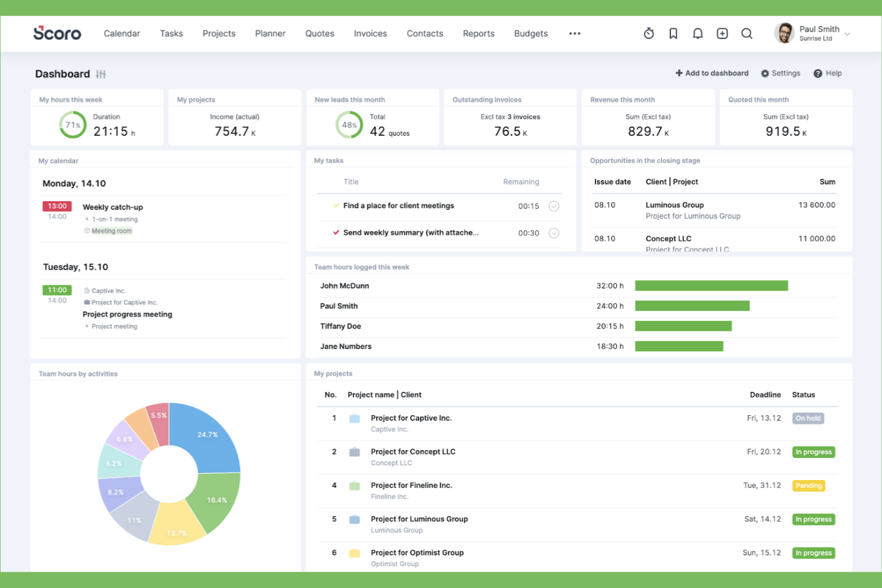Image resolution: width=882 pixels, height=588 pixels.
Task: Click the Status column header
Action: 803,395
